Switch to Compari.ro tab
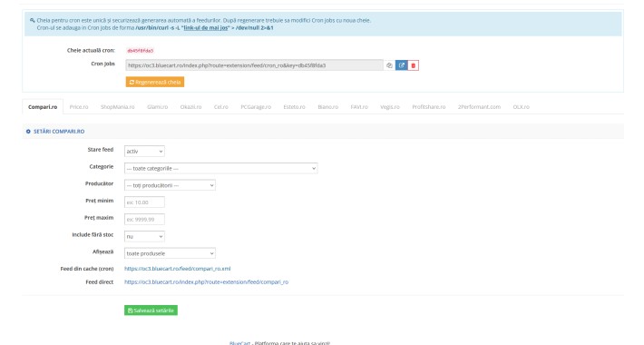Viewport: 644px width, 345px height. (43, 107)
